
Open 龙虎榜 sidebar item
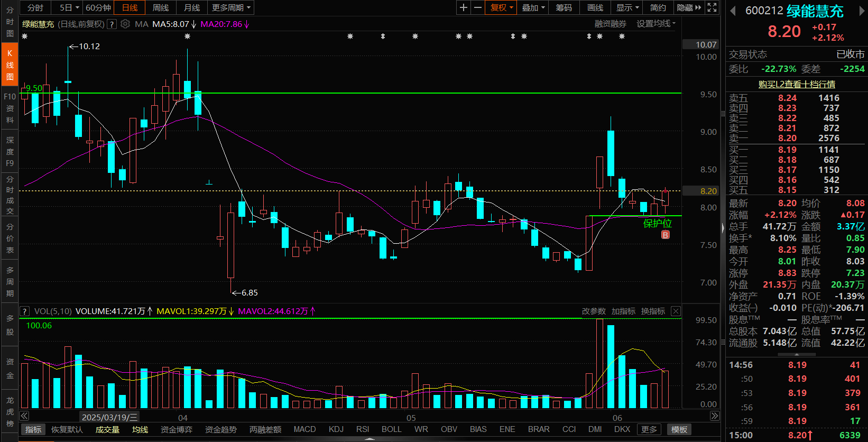[x=10, y=412]
